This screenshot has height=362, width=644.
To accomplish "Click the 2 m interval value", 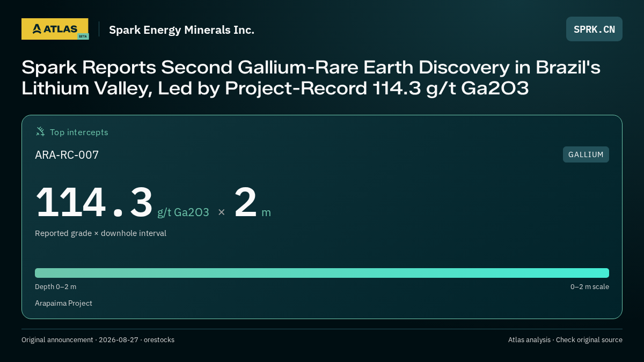I will coord(252,203).
